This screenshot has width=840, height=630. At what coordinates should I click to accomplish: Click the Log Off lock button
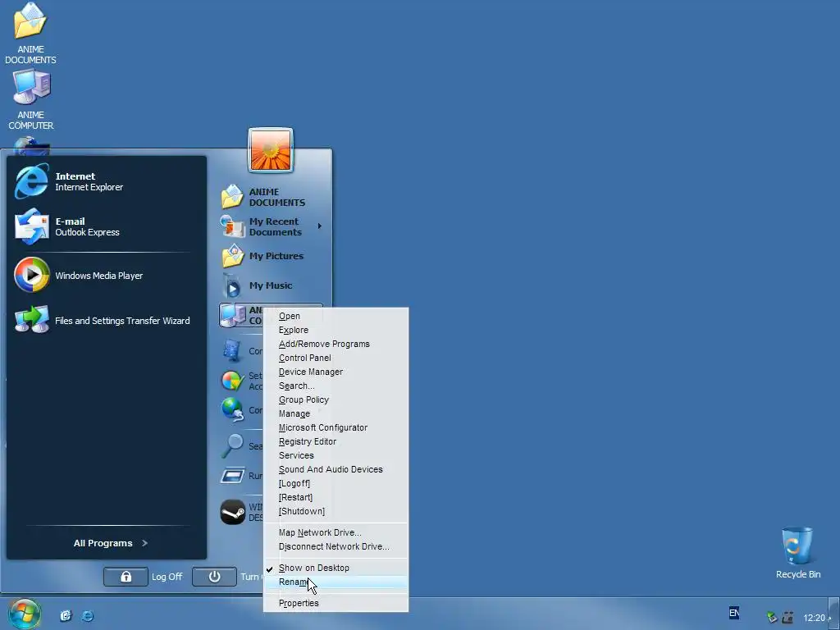(x=126, y=577)
